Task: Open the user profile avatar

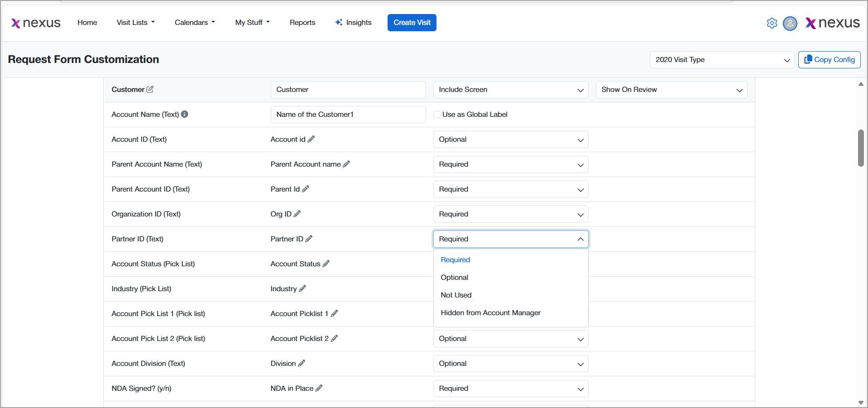Action: pyautogui.click(x=790, y=23)
